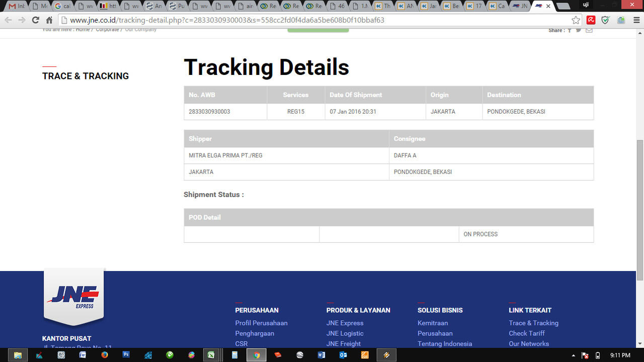Open the Penghargaan footer link
Image resolution: width=644 pixels, height=362 pixels.
click(255, 333)
